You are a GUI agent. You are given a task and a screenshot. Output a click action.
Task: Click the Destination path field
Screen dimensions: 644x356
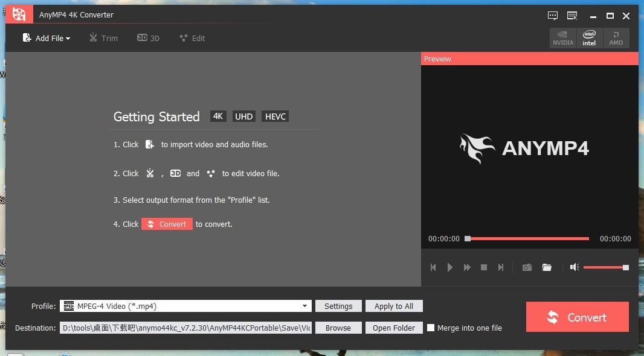click(185, 328)
